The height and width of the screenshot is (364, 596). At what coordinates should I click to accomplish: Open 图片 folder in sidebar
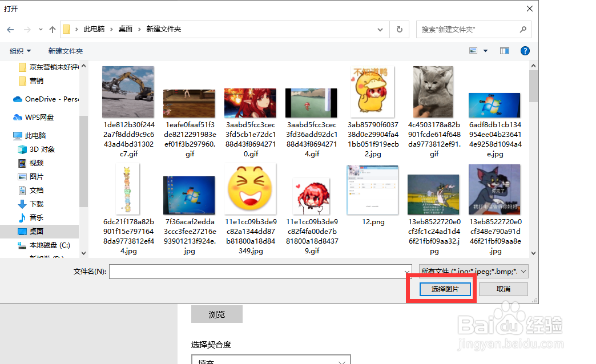pyautogui.click(x=31, y=177)
